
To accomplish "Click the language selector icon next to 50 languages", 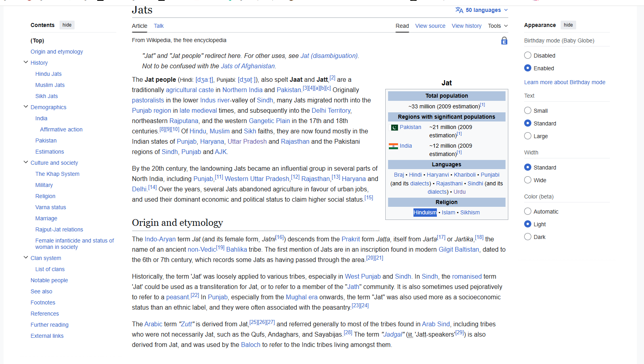I will 458,10.
